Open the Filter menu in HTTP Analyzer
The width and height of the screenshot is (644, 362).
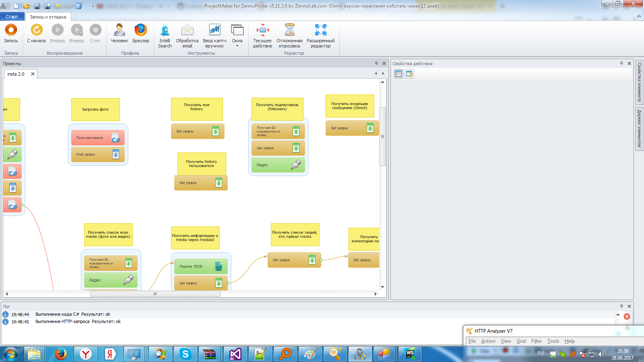[x=537, y=341]
